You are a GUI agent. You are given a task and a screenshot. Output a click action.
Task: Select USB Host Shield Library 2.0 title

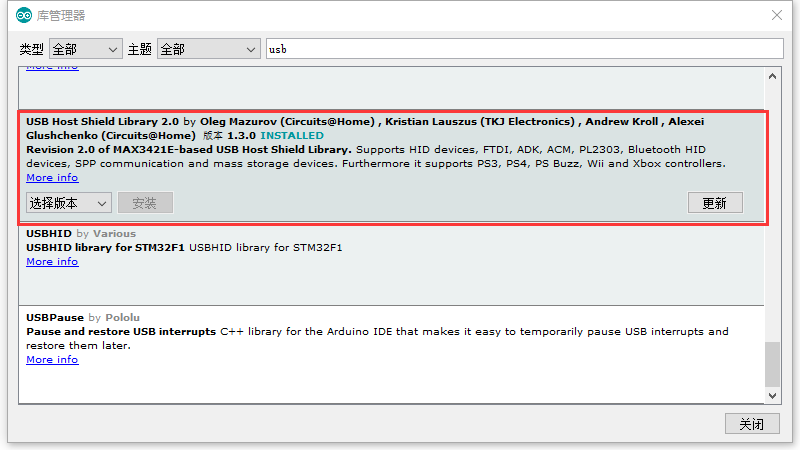pyautogui.click(x=103, y=121)
